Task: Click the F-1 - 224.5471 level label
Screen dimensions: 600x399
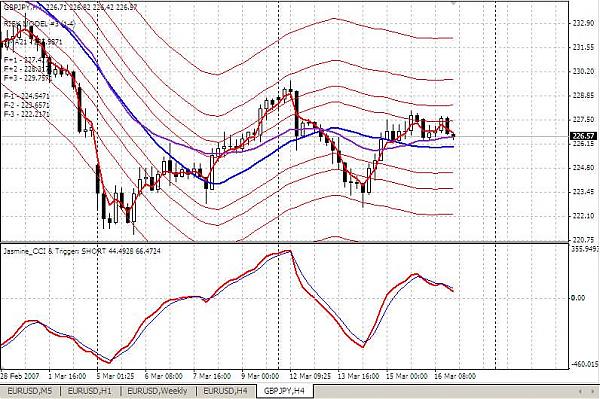Action: (x=26, y=96)
